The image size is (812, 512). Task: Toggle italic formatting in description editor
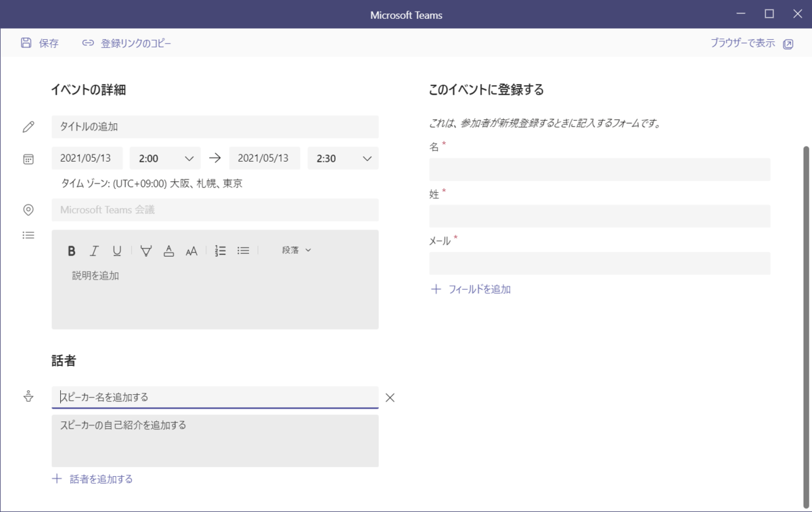click(94, 251)
